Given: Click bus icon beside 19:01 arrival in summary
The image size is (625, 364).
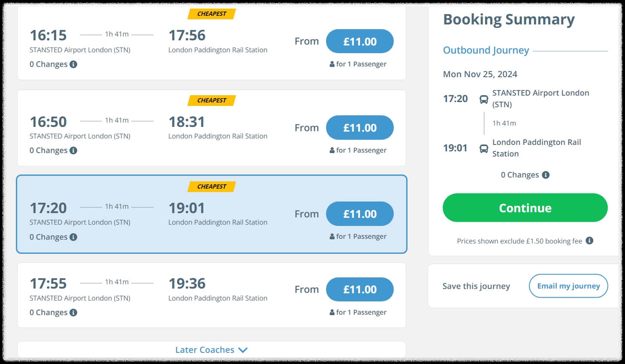Looking at the screenshot, I should [x=483, y=149].
